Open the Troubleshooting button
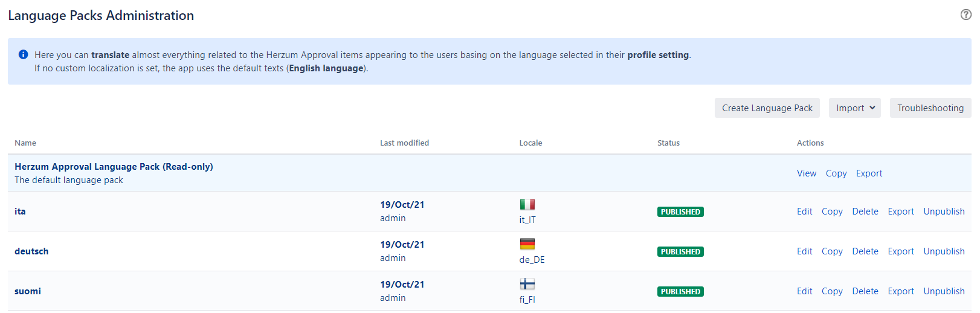Viewport: 980px width, 313px height. 930,108
